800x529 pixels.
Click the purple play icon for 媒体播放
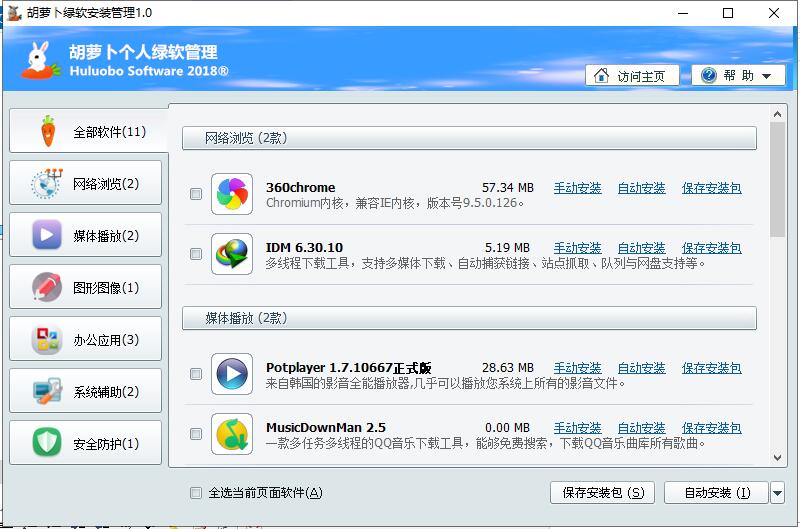(x=47, y=235)
